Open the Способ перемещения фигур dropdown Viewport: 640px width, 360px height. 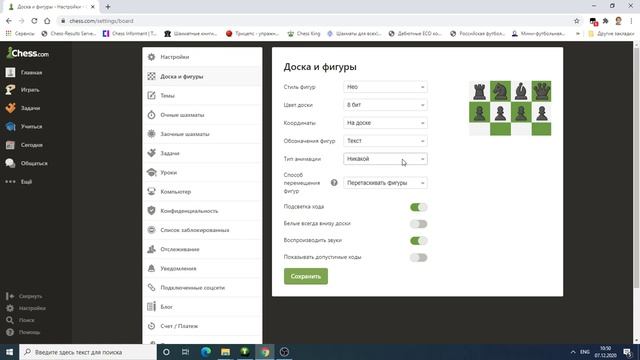click(x=385, y=183)
